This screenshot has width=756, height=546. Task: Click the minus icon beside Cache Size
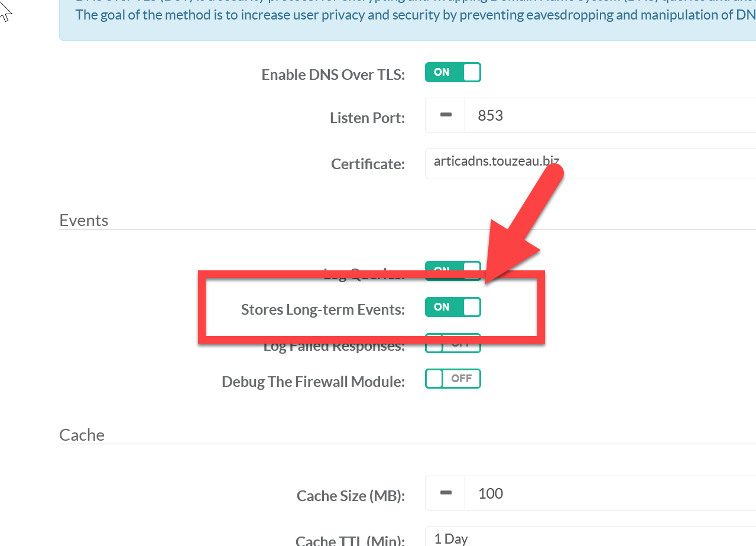click(x=446, y=493)
